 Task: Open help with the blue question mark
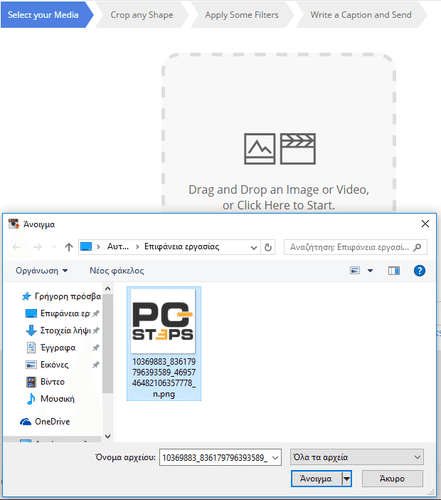click(x=419, y=270)
